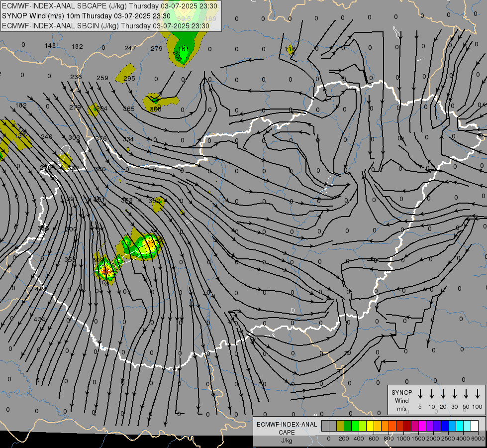Click the map value 434
This screenshot has height=448, width=487.
coord(39,319)
